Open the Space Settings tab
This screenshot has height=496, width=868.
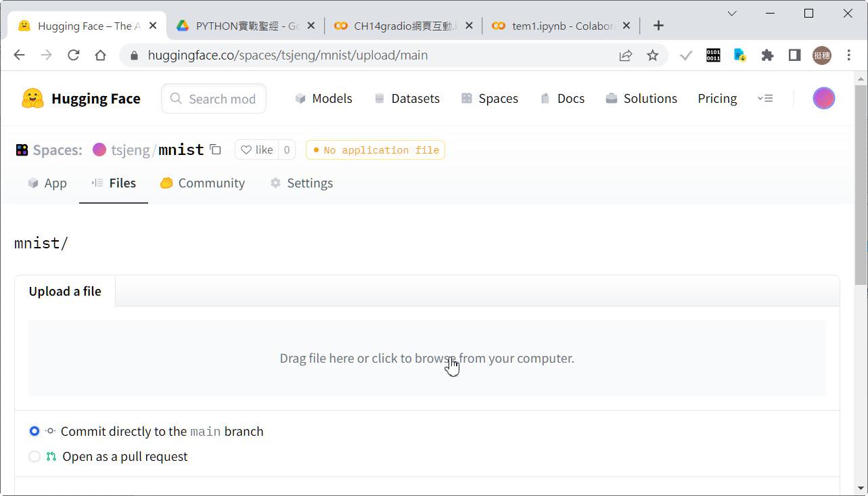point(301,183)
